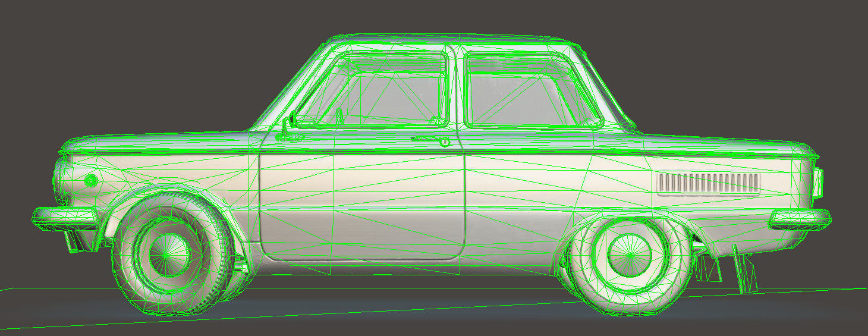Image resolution: width=868 pixels, height=336 pixels.
Task: Select the rear bumper mesh
Action: click(x=800, y=218)
